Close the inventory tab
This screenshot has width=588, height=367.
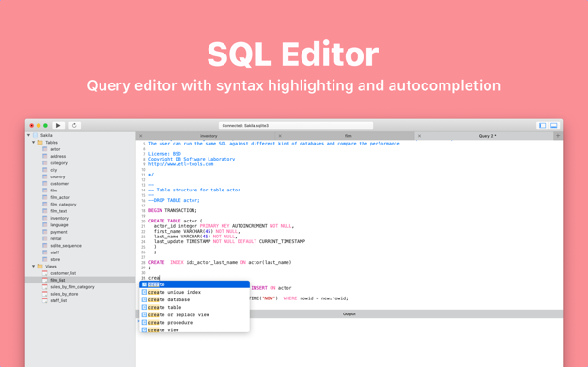pyautogui.click(x=141, y=136)
